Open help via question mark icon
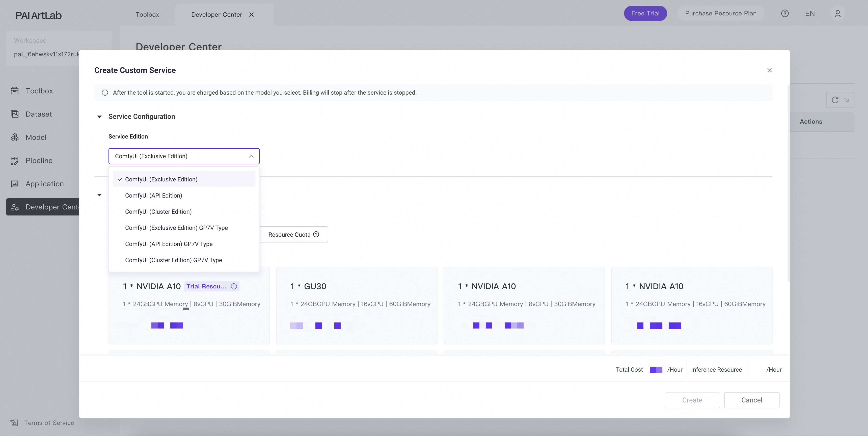Screen dimensions: 868x436 click(785, 13)
